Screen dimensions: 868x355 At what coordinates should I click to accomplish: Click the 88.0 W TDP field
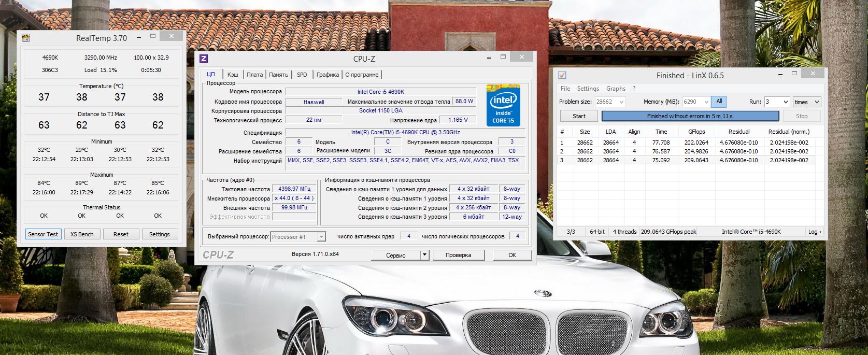[464, 101]
